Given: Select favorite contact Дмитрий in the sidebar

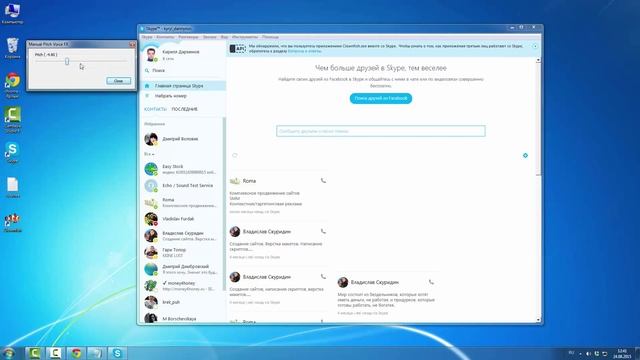Looking at the screenshot, I should click(182, 139).
